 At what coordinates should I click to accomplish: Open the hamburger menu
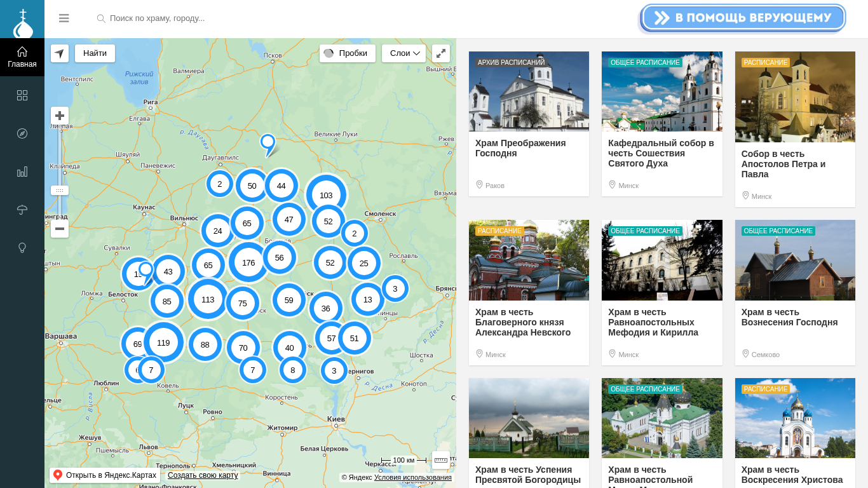pos(64,18)
